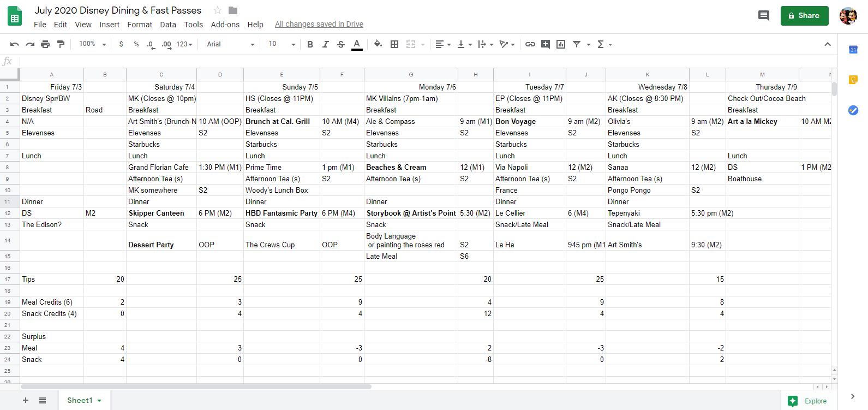Open the File menu
The image size is (868, 410).
(40, 25)
